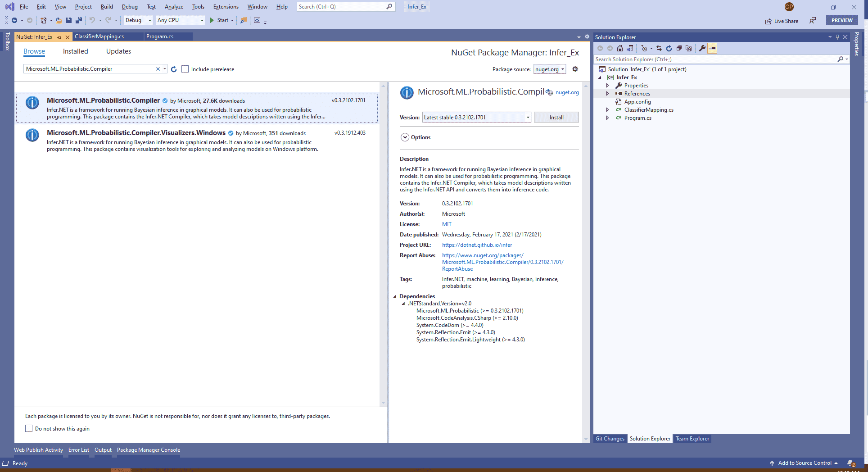
Task: Click the Open File folder icon
Action: 59,20
